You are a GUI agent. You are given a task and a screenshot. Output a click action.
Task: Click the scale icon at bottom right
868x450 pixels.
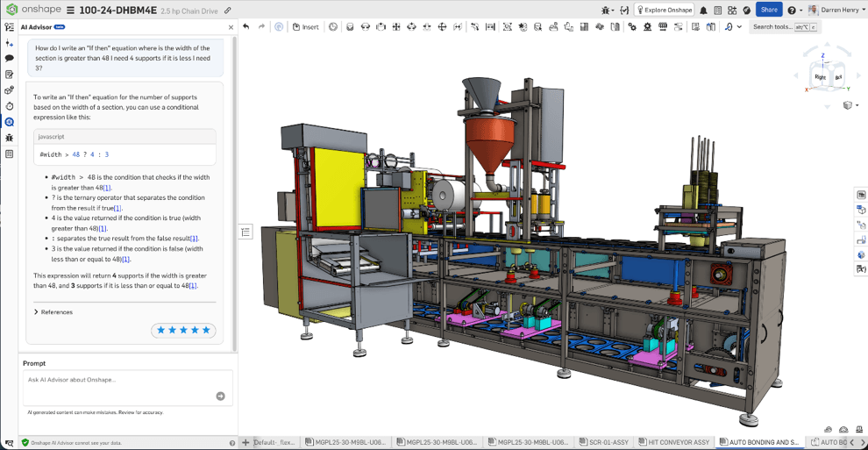point(859,430)
